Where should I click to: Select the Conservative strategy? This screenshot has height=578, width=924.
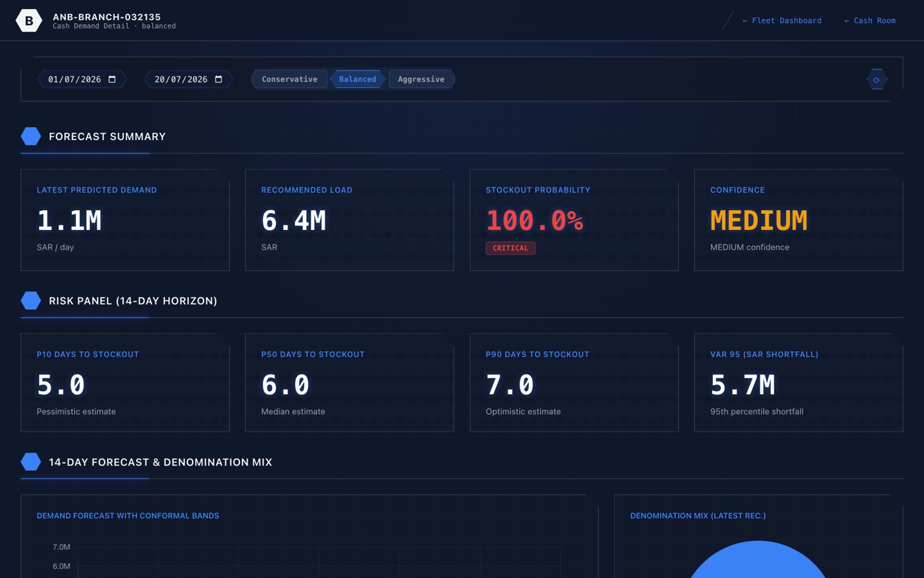click(289, 79)
